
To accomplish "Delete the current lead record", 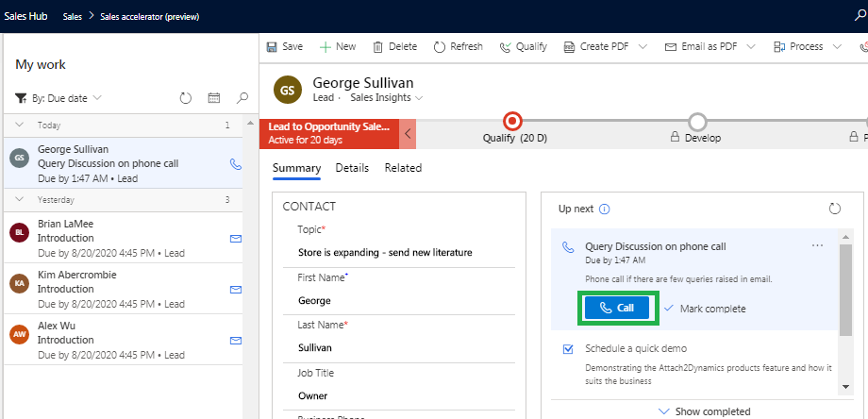I will [x=394, y=46].
